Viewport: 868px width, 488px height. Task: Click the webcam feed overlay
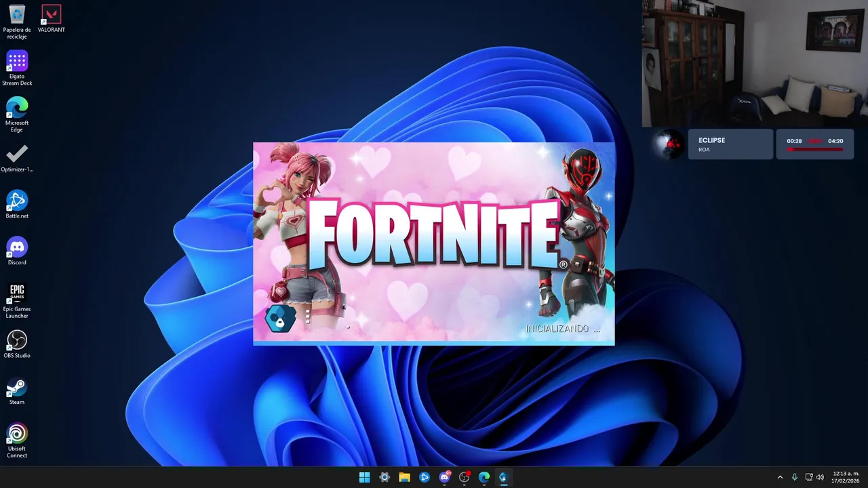tap(755, 63)
